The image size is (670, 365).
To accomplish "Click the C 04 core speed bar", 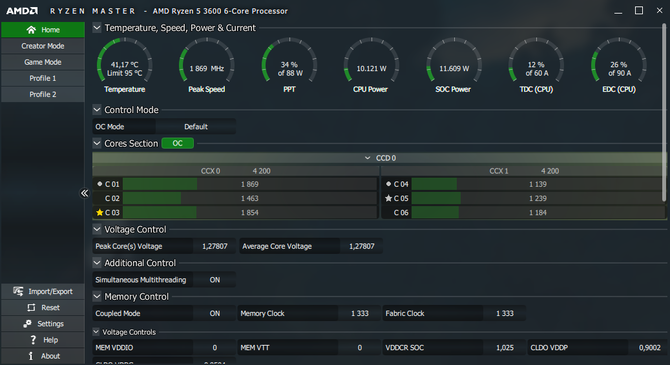I will [538, 184].
